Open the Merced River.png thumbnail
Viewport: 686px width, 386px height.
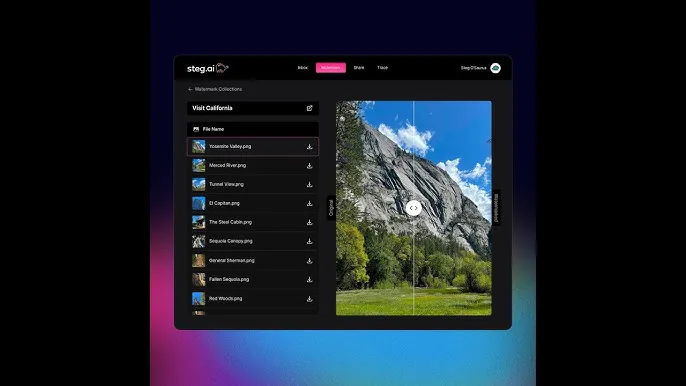point(199,165)
